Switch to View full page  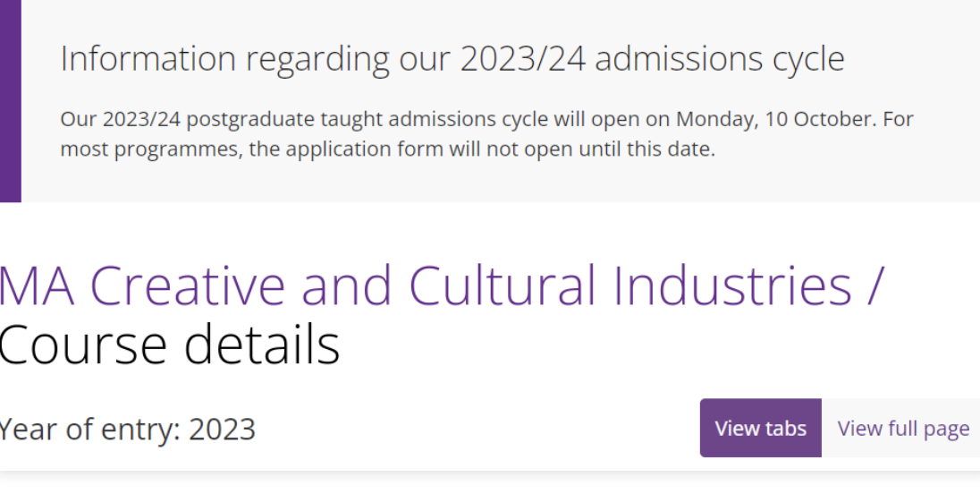(902, 429)
